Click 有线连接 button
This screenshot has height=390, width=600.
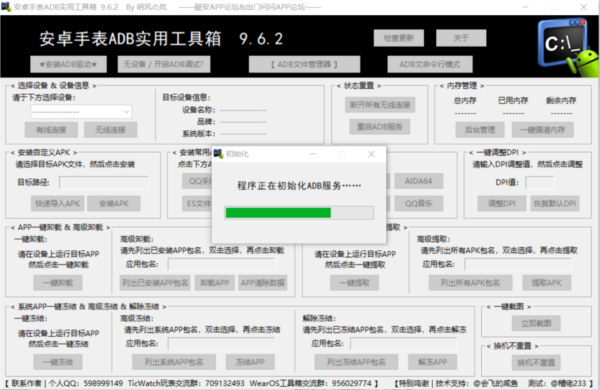click(51, 130)
